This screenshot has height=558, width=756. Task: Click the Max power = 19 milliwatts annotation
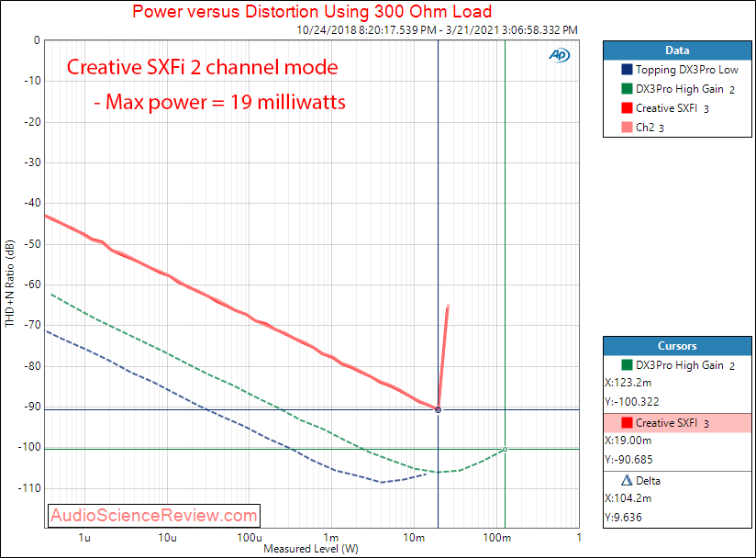click(219, 102)
